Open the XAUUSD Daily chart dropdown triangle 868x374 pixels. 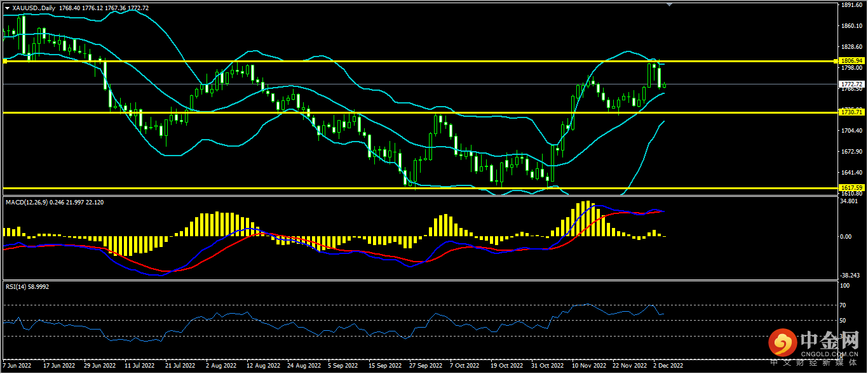8,8
